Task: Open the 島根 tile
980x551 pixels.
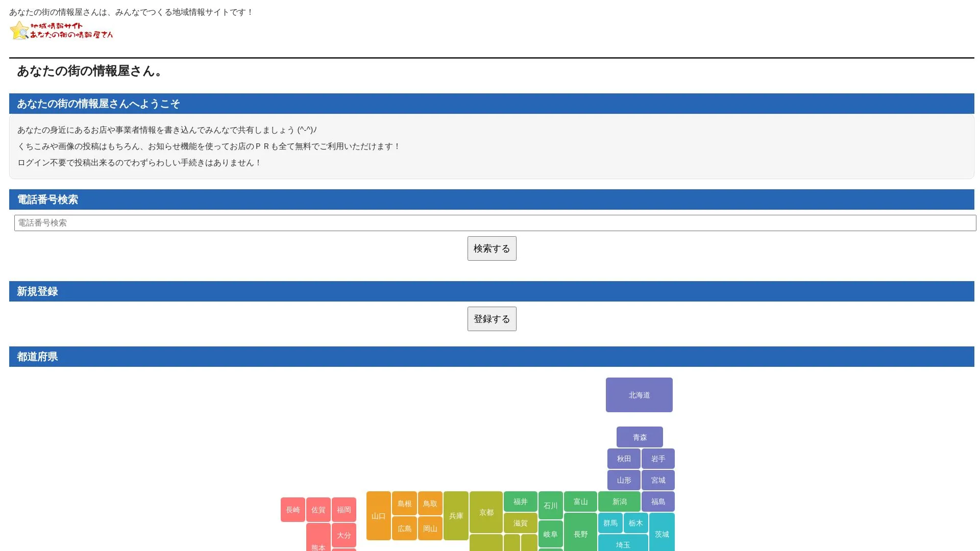Action: [404, 504]
